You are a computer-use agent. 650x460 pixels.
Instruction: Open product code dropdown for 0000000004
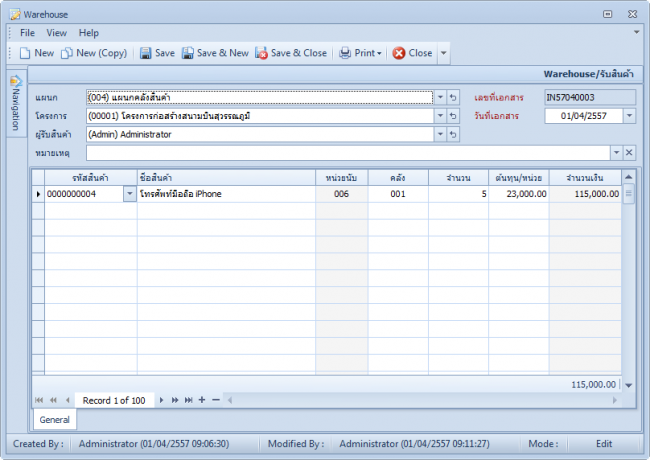point(130,194)
